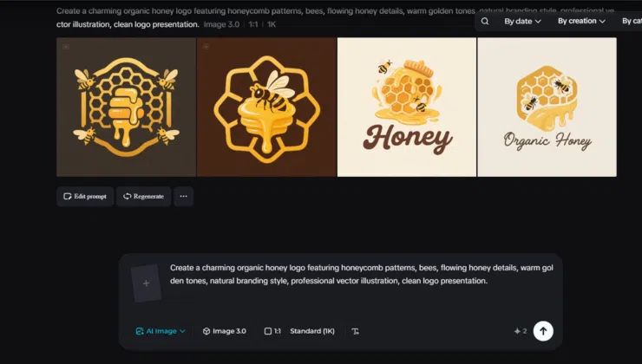
Task: Open the partially visible By category filter
Action: 632,21
